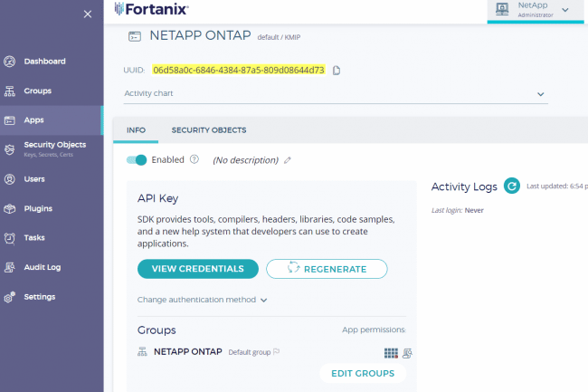588x392 pixels.
Task: Switch to the INFO tab
Action: tap(136, 130)
